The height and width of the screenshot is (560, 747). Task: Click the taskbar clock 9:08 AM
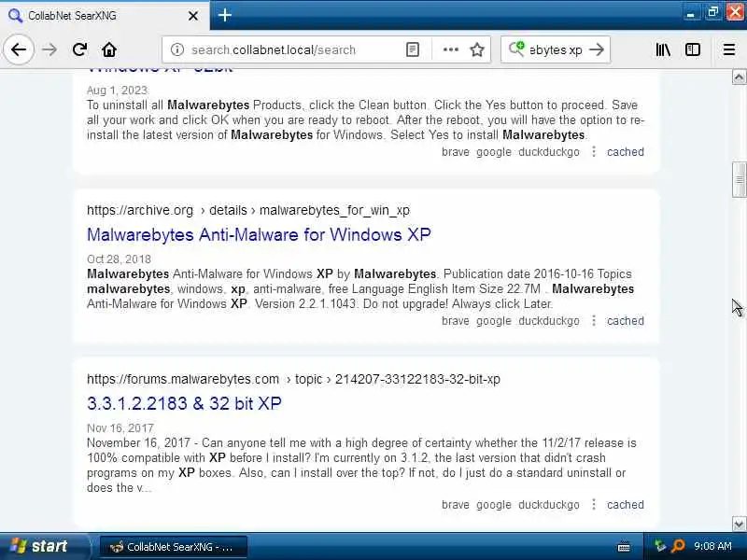click(x=712, y=546)
